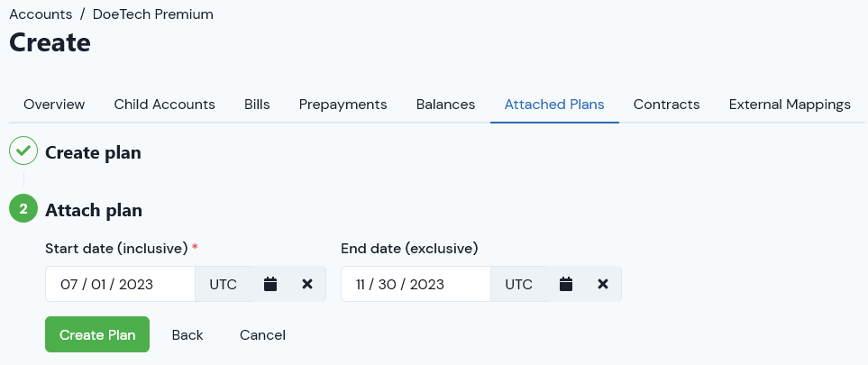Clear the start date with X icon
This screenshot has height=365, width=868.
click(x=307, y=284)
